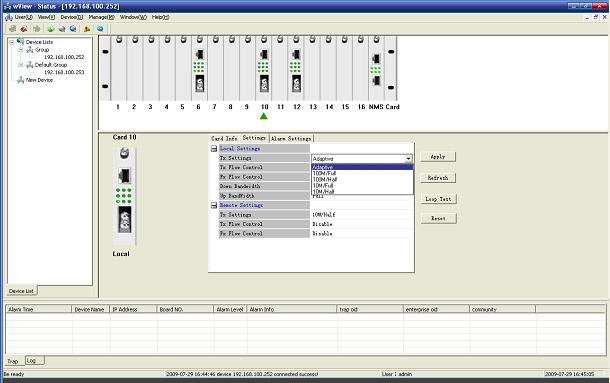The height and width of the screenshot is (383, 610).
Task: Click the fiber port on Card 10 image
Action: pos(124,219)
